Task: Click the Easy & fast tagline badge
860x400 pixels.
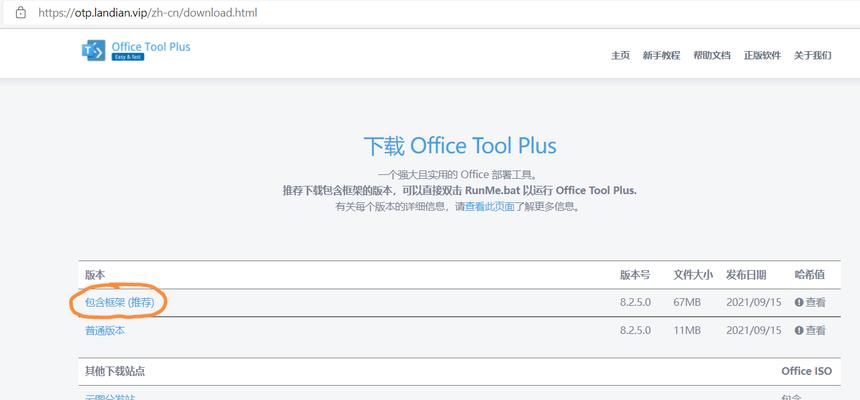Action: [128, 57]
